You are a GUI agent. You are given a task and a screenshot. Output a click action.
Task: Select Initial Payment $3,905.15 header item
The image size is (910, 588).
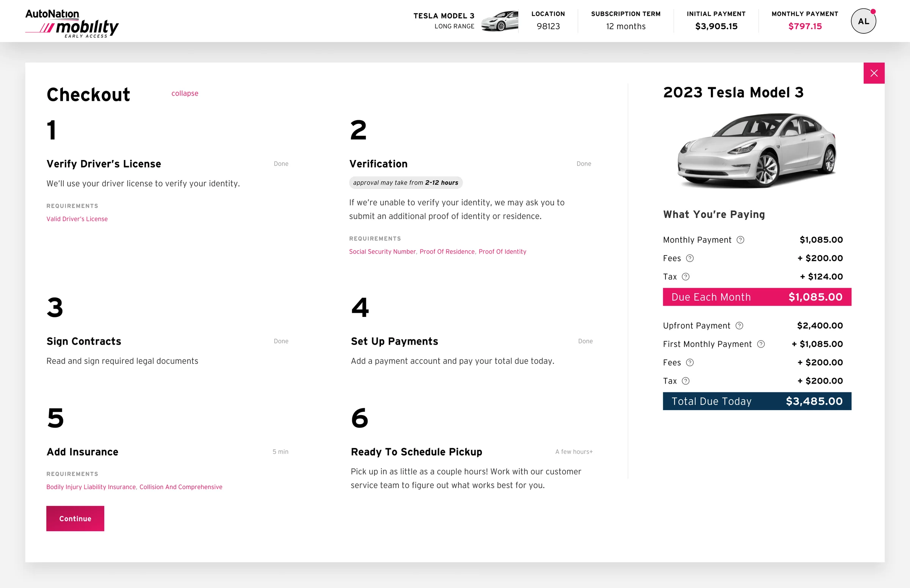point(716,21)
